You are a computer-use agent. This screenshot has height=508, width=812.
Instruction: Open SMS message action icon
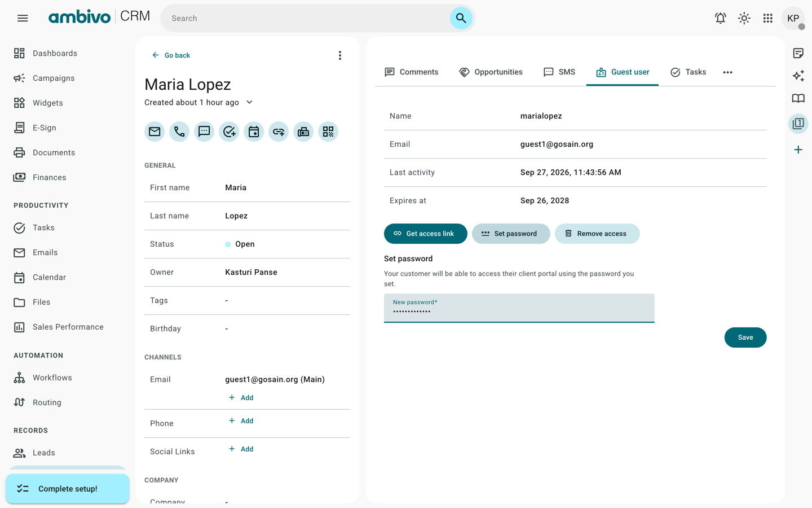point(204,132)
